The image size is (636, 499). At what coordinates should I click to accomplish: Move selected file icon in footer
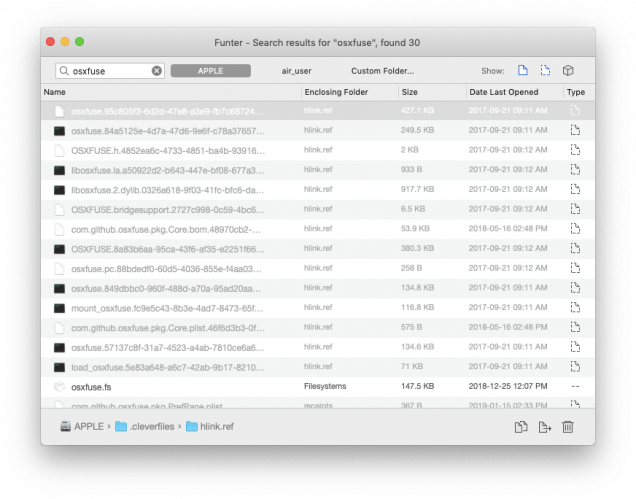(x=544, y=427)
